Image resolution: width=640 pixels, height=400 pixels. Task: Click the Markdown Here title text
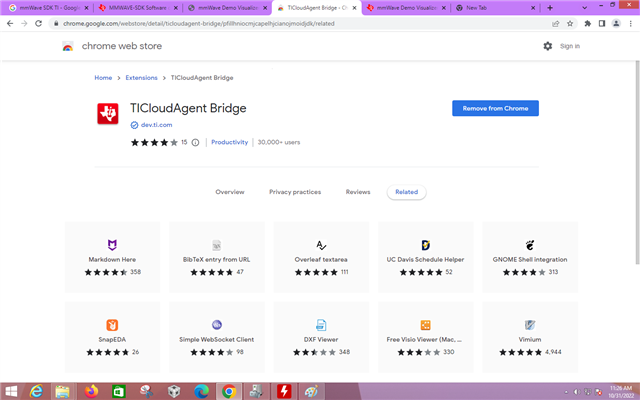(112, 260)
